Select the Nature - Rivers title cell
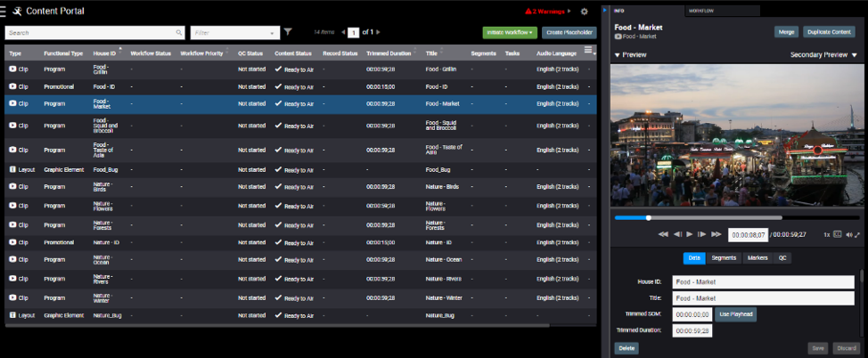Screen dimensions: 868x358 [x=444, y=279]
